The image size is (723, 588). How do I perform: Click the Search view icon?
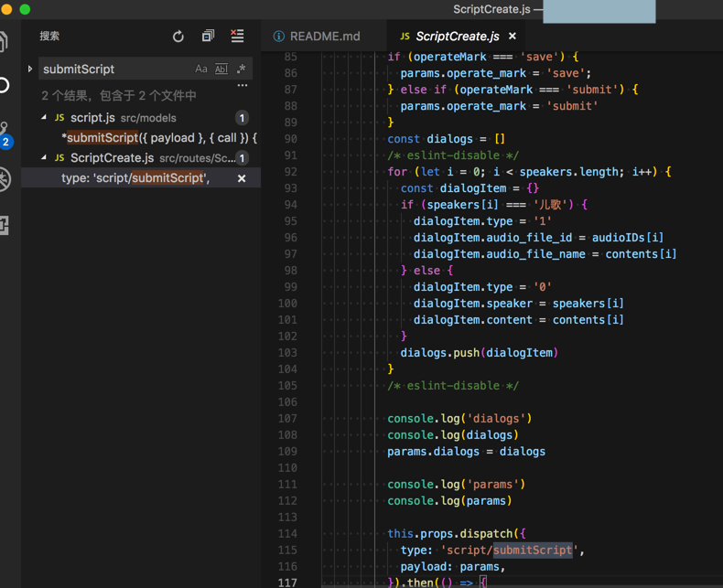pyautogui.click(x=4, y=86)
